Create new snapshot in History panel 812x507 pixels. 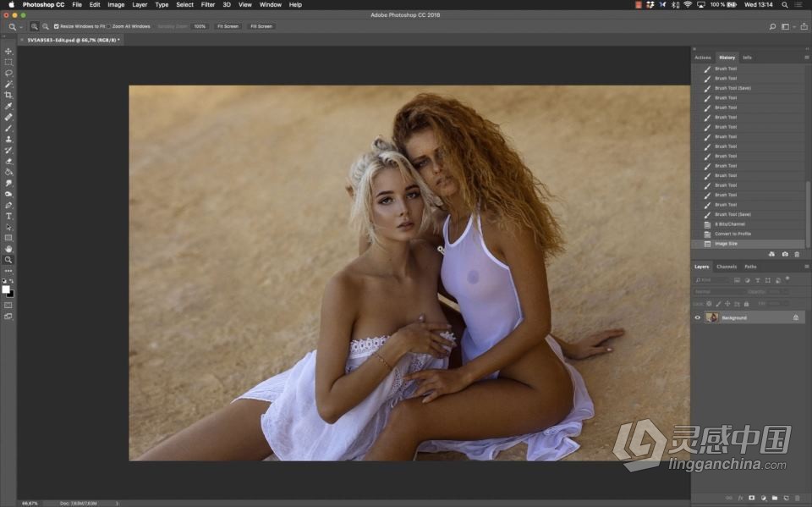coord(785,254)
